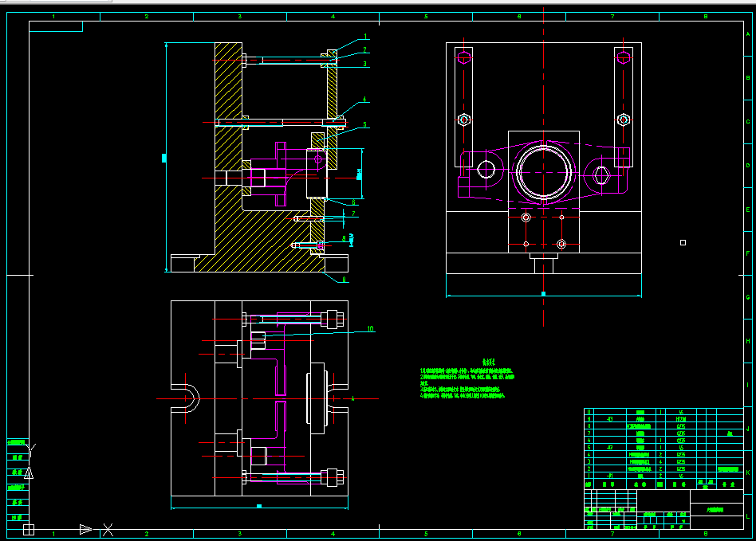756x541 pixels.
Task: Select balloon callout number 2 in section view
Action: pos(365,49)
